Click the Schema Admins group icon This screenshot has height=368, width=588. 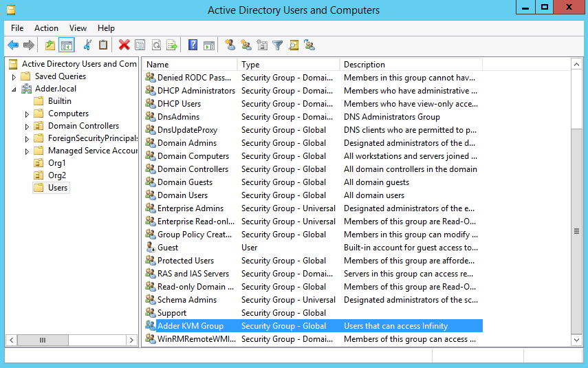pyautogui.click(x=151, y=299)
